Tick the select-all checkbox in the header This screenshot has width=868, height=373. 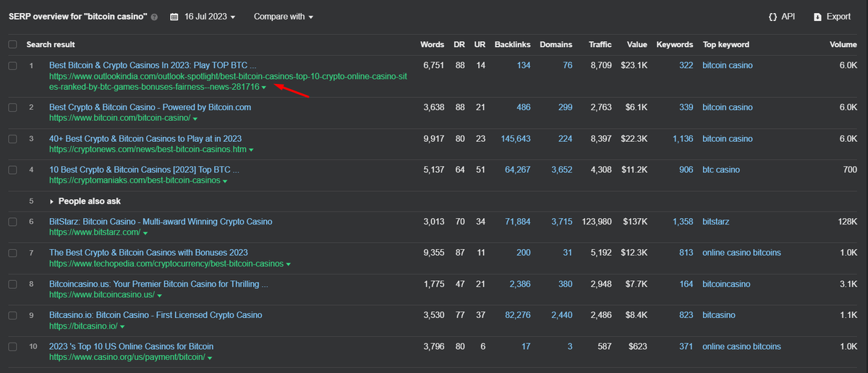(x=12, y=44)
